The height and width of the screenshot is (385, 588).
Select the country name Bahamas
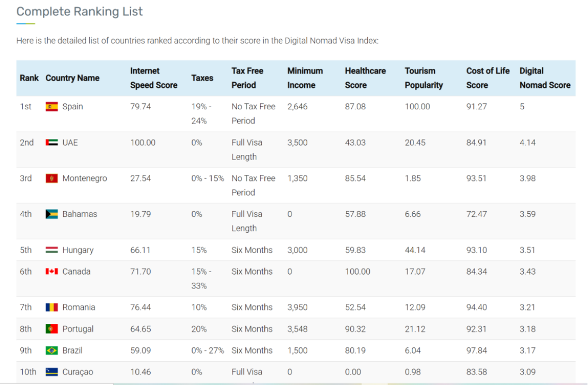(x=80, y=214)
